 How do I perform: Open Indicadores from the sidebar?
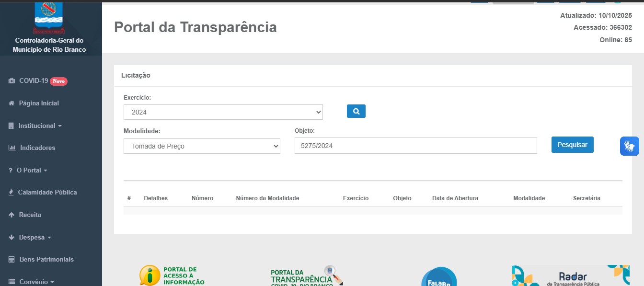click(37, 148)
